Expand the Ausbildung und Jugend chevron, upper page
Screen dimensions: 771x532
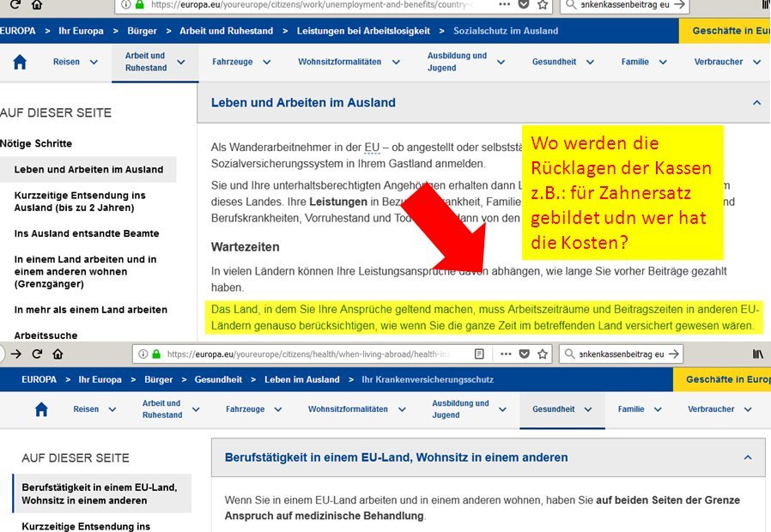[501, 62]
